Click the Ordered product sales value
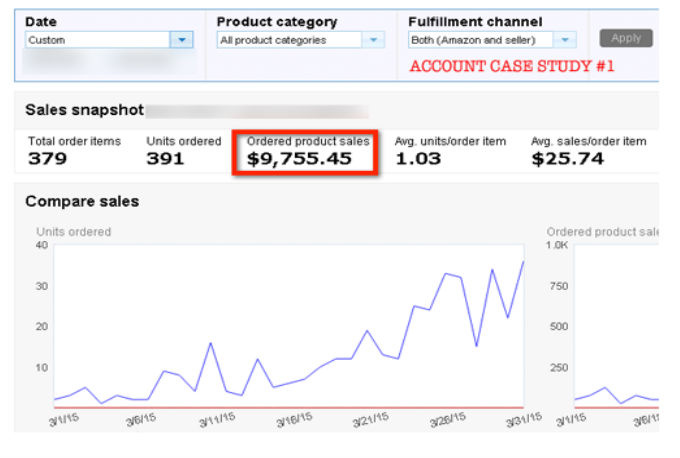 click(300, 158)
